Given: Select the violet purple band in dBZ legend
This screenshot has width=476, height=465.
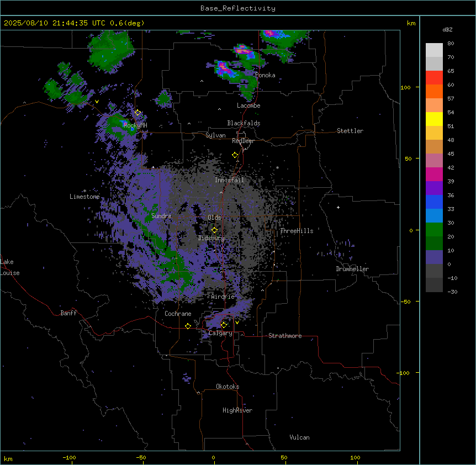Looking at the screenshot, I should [434, 188].
